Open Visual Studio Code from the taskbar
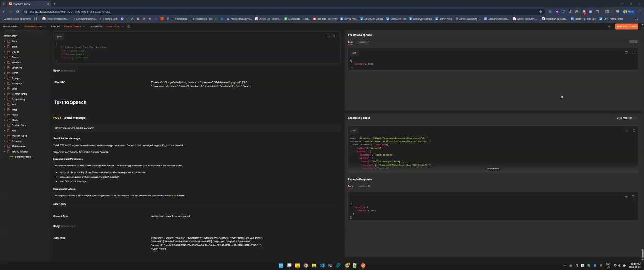This screenshot has height=270, width=644. (322, 265)
